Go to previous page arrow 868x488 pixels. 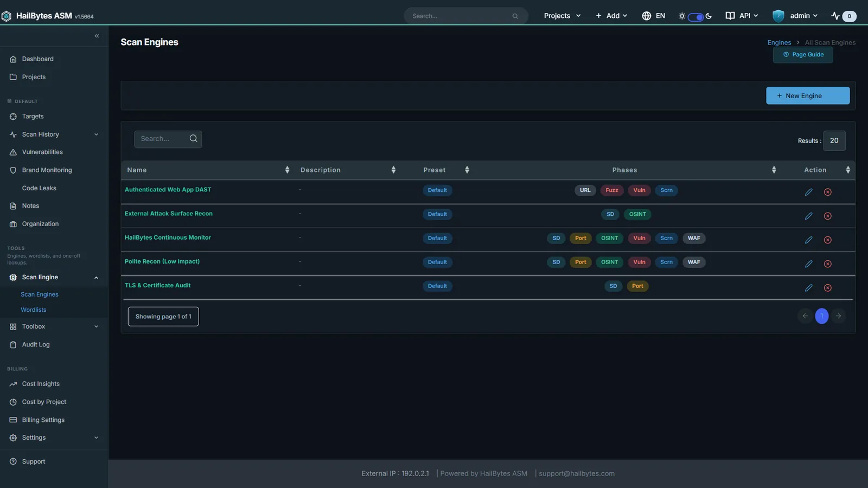pyautogui.click(x=805, y=316)
